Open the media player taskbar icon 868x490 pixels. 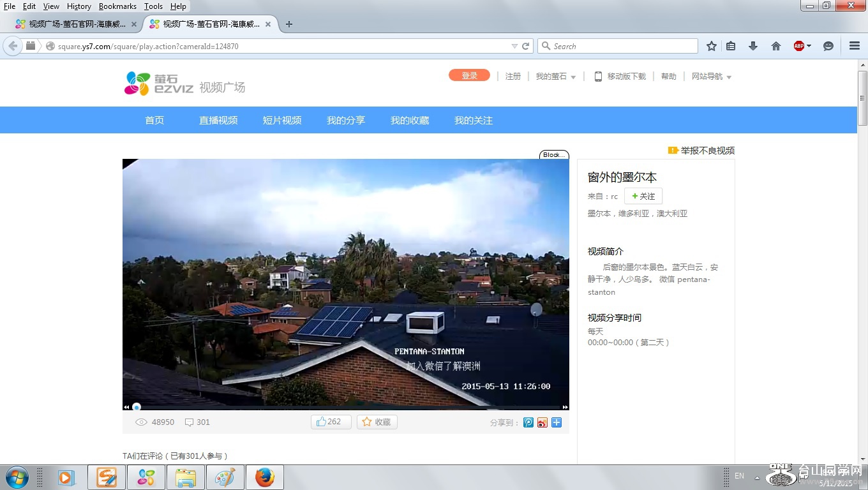(x=66, y=477)
